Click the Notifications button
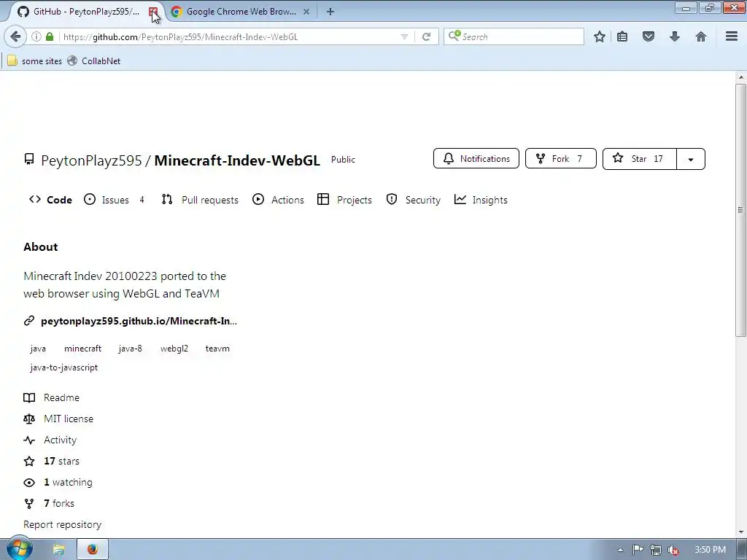This screenshot has height=560, width=747. coord(476,158)
